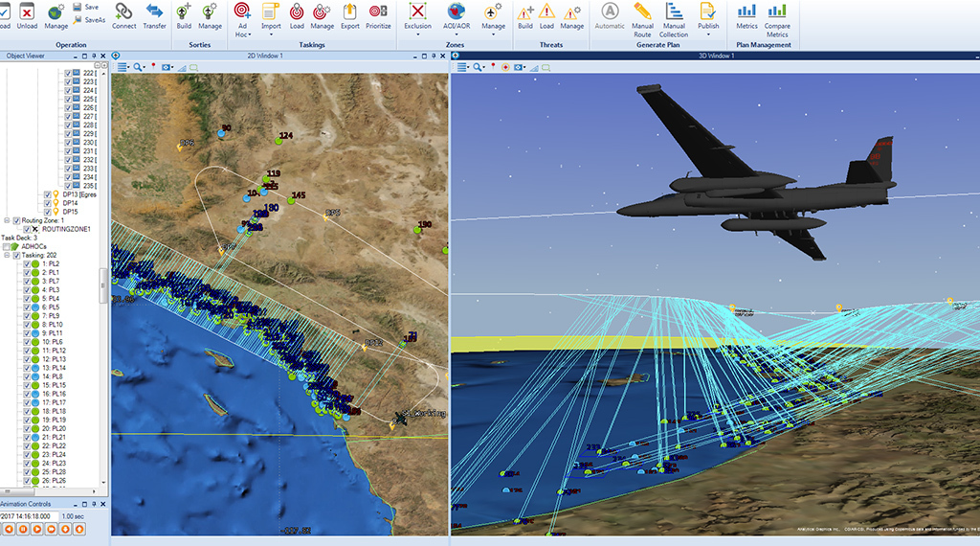Collapse the Tasking: 202 tree node
Screen dimensions: 980x546
coord(6,255)
